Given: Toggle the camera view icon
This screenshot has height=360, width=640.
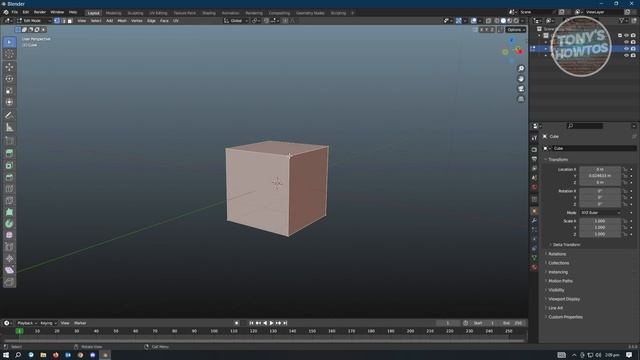Looking at the screenshot, I should click(x=521, y=89).
